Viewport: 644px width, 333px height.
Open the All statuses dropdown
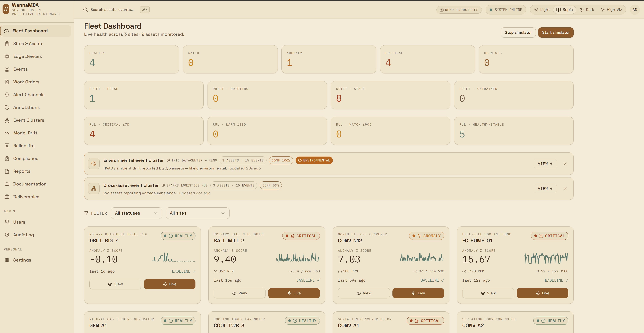click(136, 213)
